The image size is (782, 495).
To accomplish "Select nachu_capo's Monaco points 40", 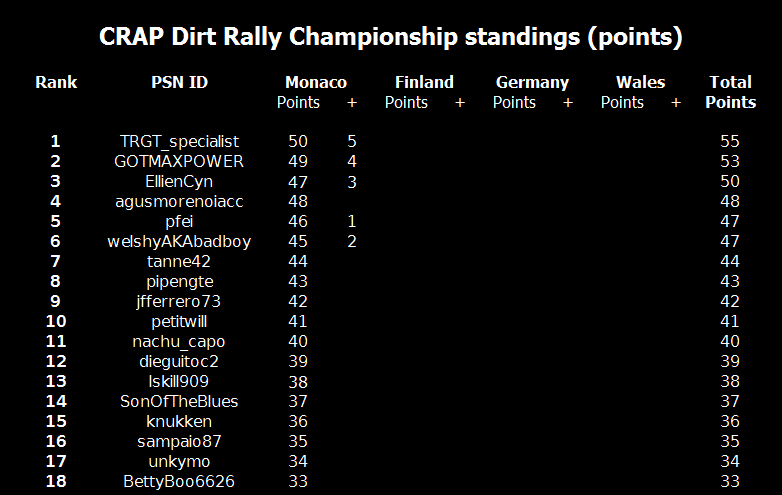I will [298, 342].
